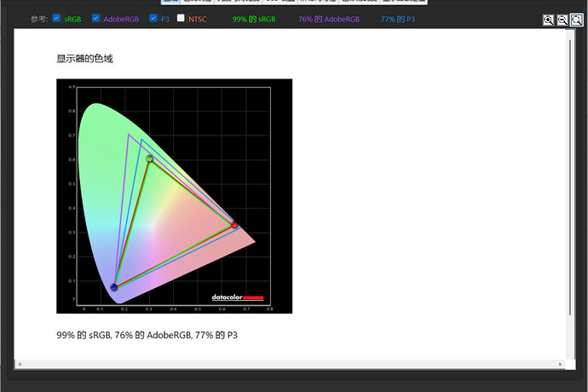The width and height of the screenshot is (588, 392).
Task: Uncheck the P3 reference checkbox
Action: tap(153, 18)
